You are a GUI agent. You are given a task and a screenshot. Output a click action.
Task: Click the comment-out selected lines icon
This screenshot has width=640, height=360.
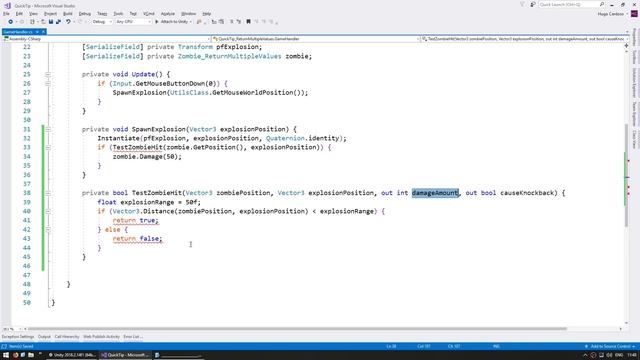pos(231,22)
